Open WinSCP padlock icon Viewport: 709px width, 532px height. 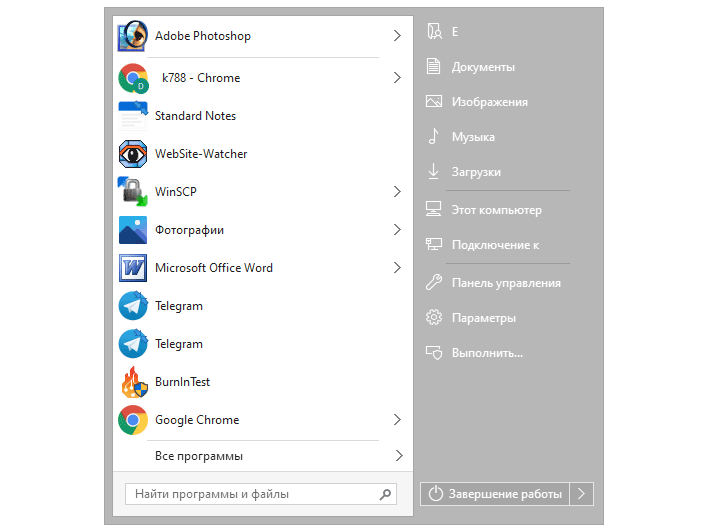tap(132, 192)
